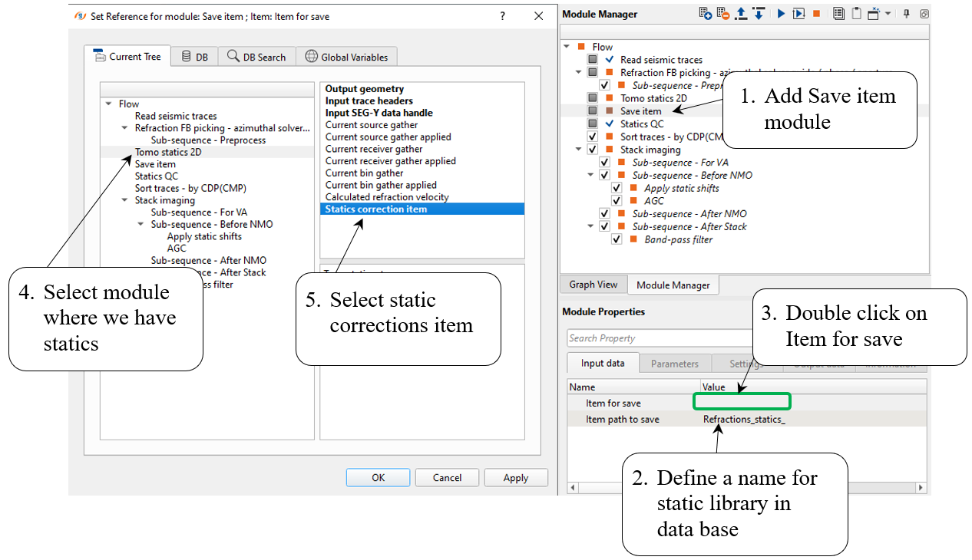Image resolution: width=972 pixels, height=560 pixels.
Task: Collapse Sub-sequence - Before NMO in Module Manager
Action: [x=592, y=175]
